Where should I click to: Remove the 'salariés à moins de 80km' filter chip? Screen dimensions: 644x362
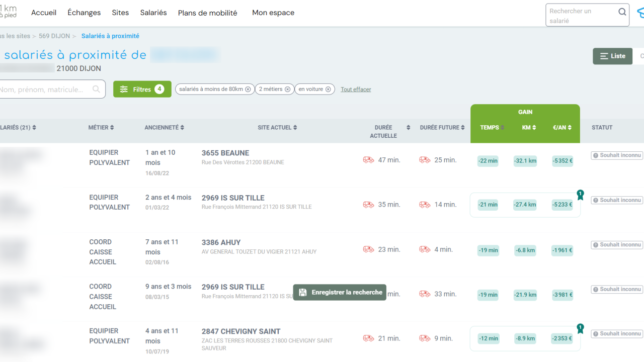[x=248, y=89]
